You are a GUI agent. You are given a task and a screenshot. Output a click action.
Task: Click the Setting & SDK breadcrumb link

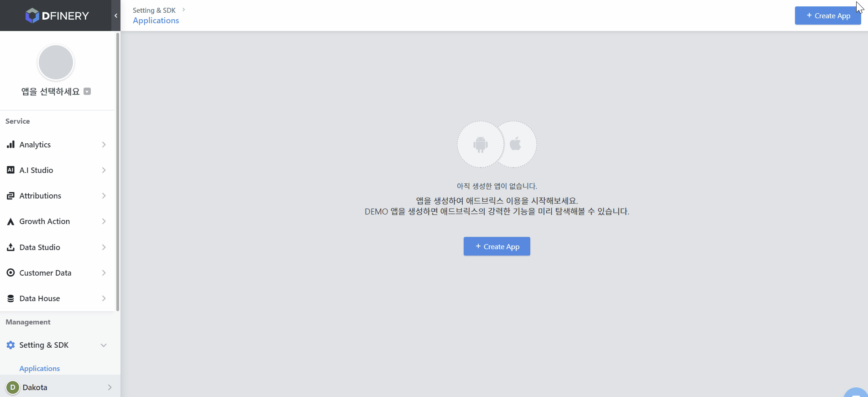(x=154, y=10)
